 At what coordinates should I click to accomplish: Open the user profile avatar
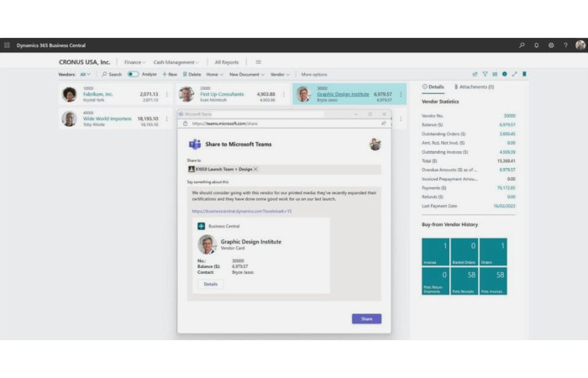(580, 45)
